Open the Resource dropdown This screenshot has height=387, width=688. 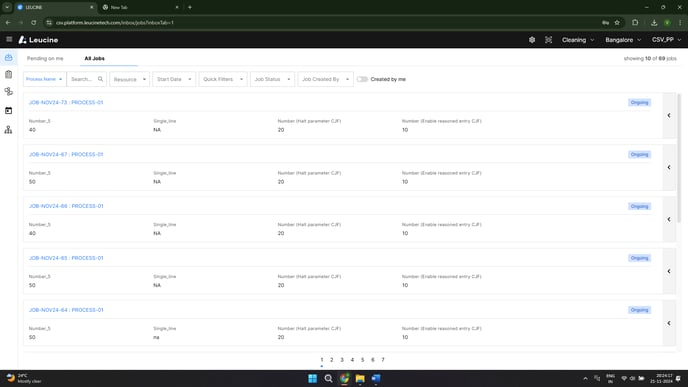[x=129, y=79]
